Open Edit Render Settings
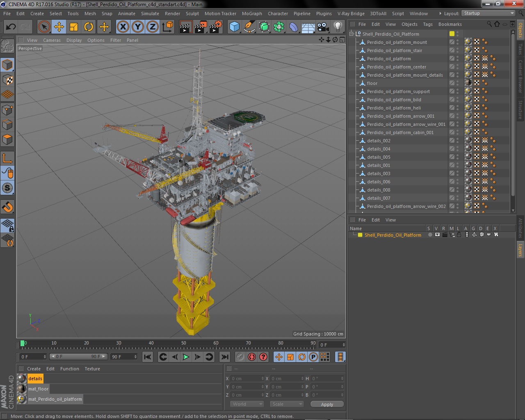The height and width of the screenshot is (420, 525). coord(216,27)
